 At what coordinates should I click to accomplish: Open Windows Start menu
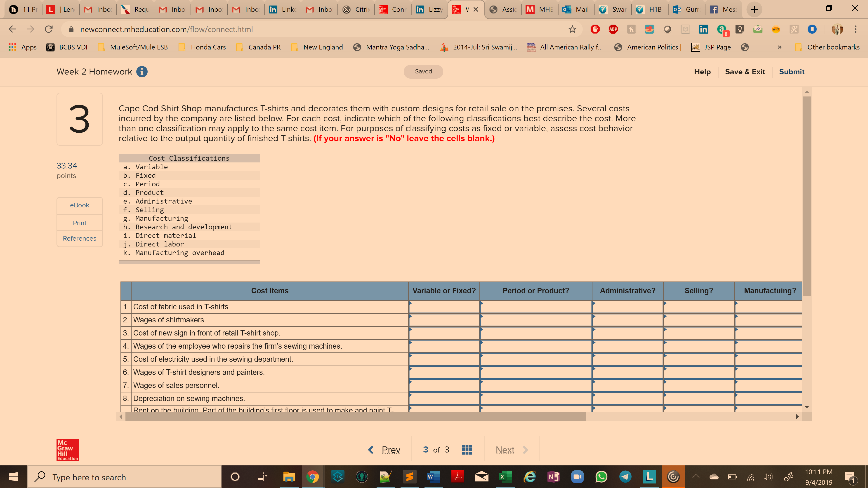pos(14,477)
